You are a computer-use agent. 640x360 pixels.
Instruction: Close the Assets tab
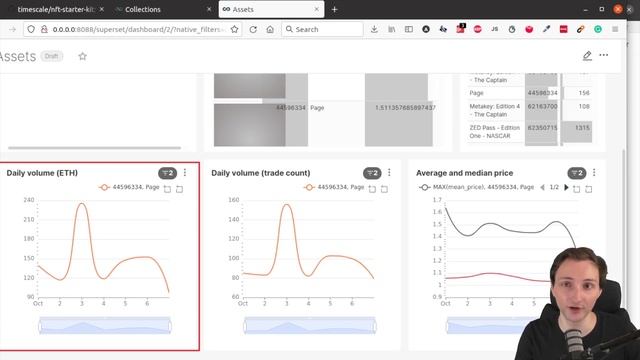[316, 9]
